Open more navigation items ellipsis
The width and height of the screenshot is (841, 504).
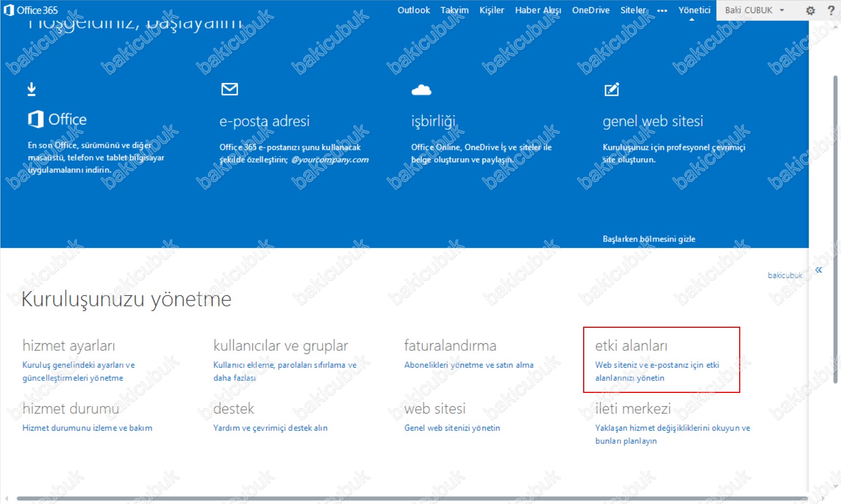[662, 10]
